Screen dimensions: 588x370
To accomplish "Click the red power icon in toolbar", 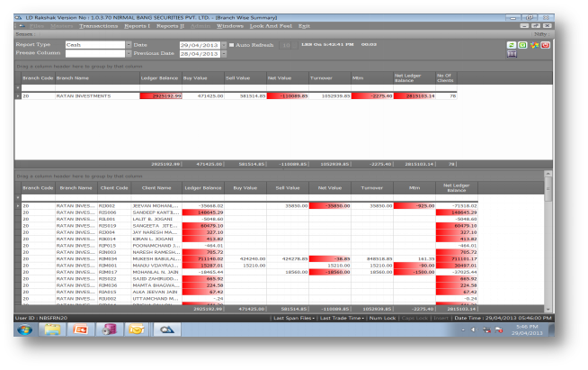I will click(x=544, y=44).
